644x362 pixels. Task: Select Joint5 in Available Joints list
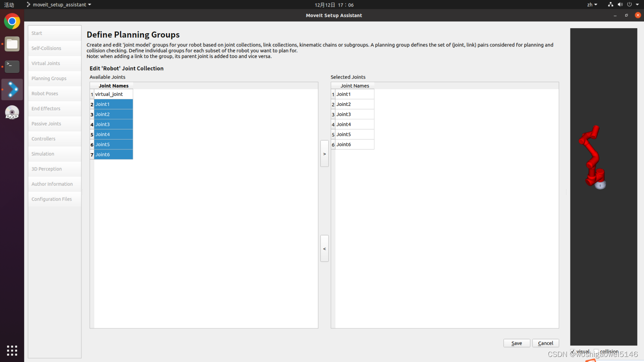tap(113, 144)
